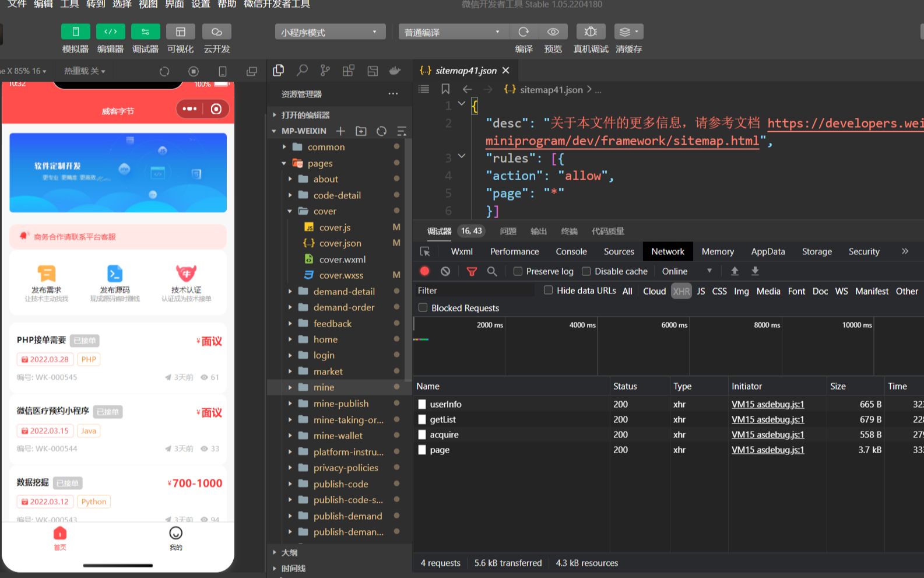The width and height of the screenshot is (924, 578).
Task: Switch to the AppData tab
Action: [x=768, y=251]
